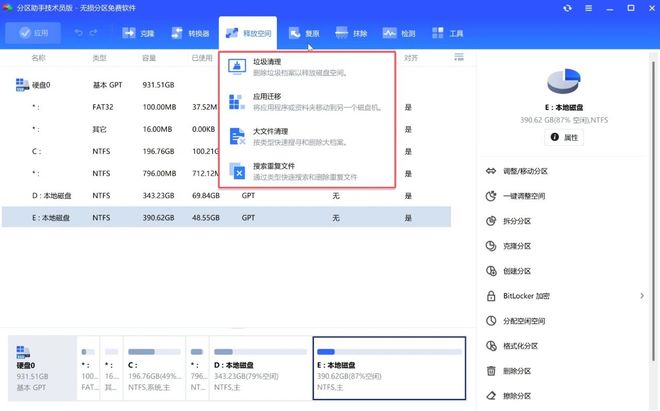660x411 pixels.
Task: Open 属性 (Properties) button
Action: coord(564,137)
